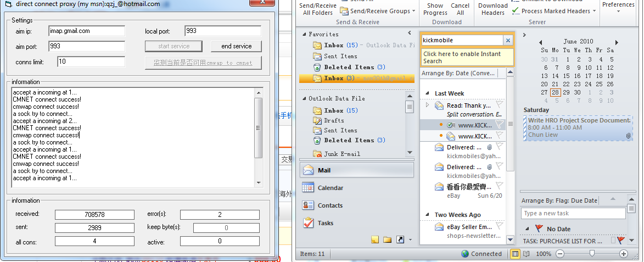The image size is (644, 262).
Task: Open Send/Receive Groups dropdown arrow
Action: click(413, 11)
